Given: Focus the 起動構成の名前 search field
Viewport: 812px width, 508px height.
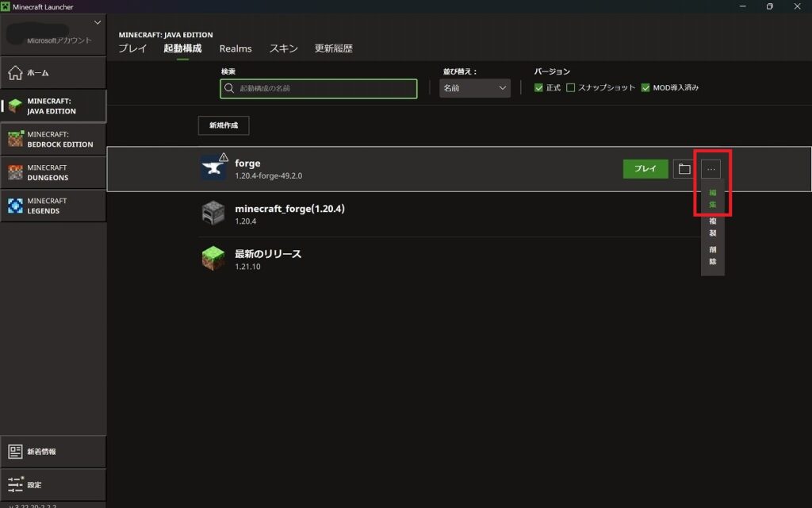Looking at the screenshot, I should (x=319, y=88).
